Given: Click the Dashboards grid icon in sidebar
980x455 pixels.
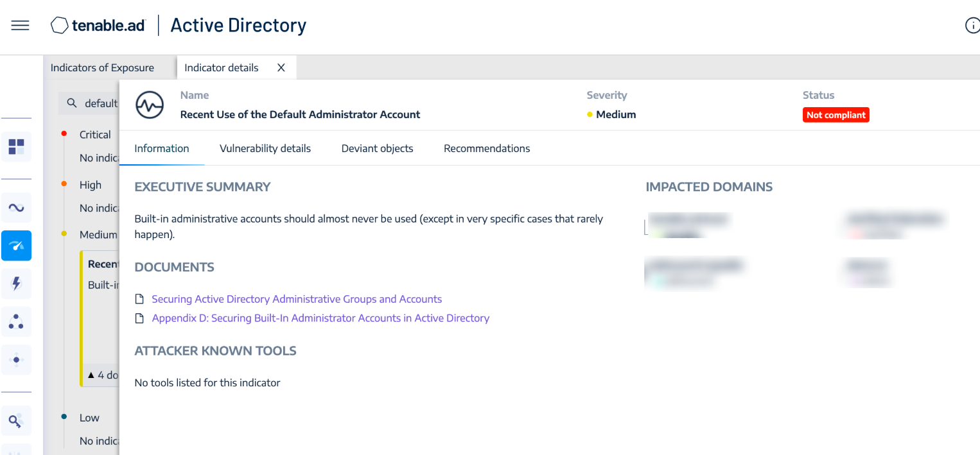Looking at the screenshot, I should click(x=16, y=146).
